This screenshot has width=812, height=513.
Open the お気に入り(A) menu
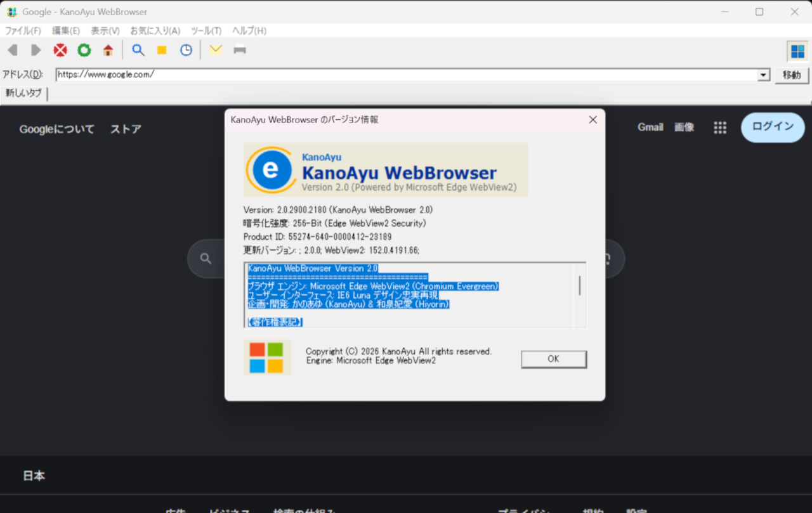tap(155, 30)
